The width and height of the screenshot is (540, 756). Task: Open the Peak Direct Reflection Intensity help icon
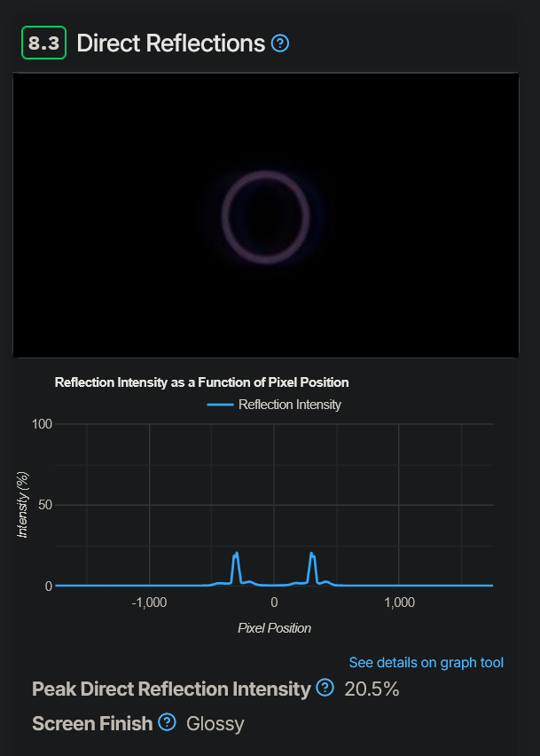[325, 689]
